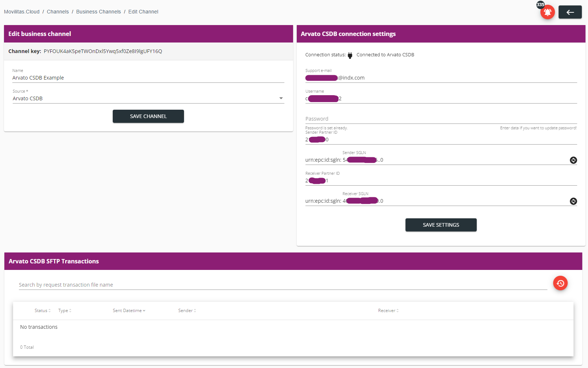
Task: Click into the Password field
Action: (x=441, y=119)
